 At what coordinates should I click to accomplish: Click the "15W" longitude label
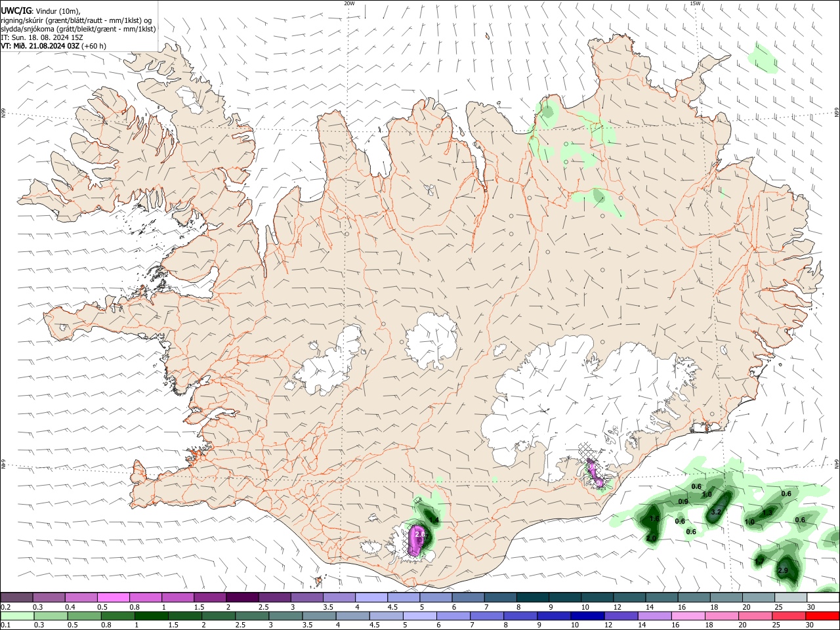695,3
